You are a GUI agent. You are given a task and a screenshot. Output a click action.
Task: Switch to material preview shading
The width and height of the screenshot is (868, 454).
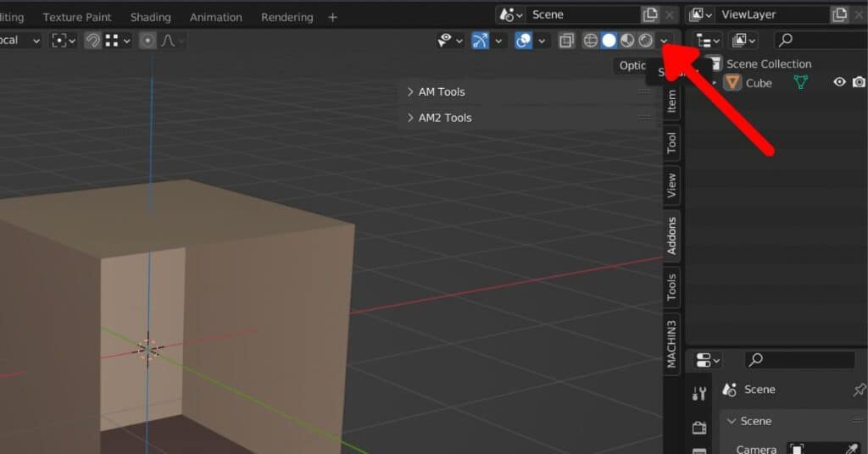coord(627,41)
